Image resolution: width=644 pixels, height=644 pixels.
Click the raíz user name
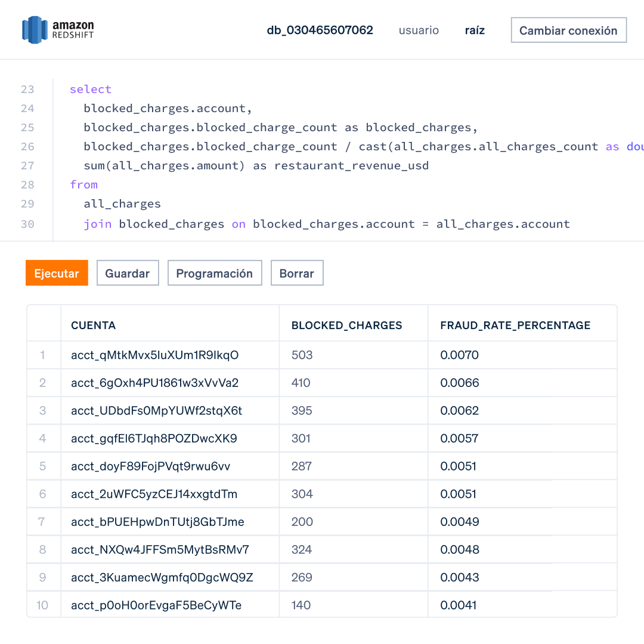coord(475,30)
